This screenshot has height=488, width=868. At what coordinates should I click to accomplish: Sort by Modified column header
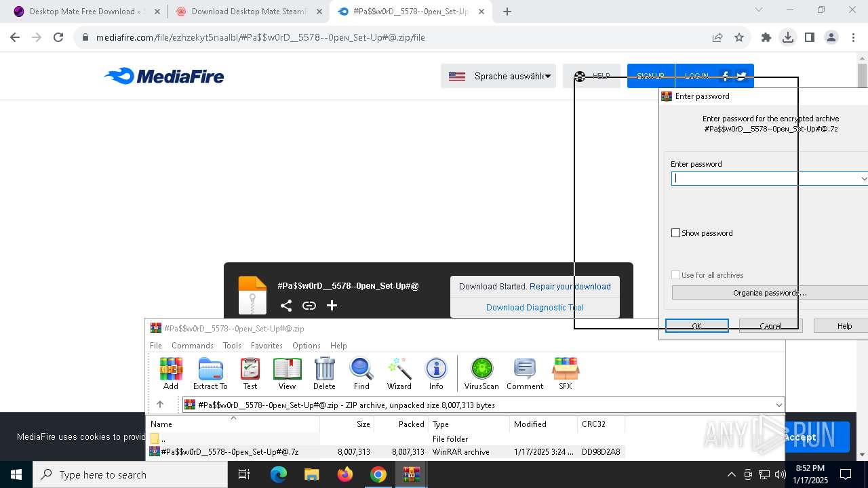tap(543, 424)
